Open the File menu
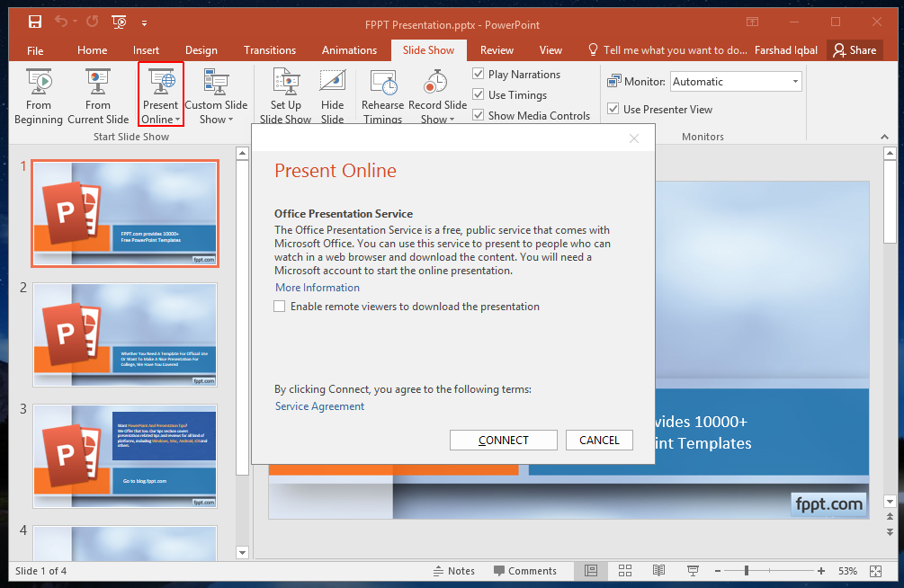The width and height of the screenshot is (904, 588). coord(35,50)
